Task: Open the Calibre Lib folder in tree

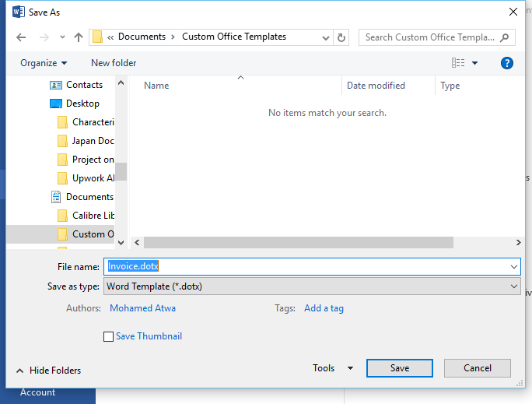Action: point(93,216)
